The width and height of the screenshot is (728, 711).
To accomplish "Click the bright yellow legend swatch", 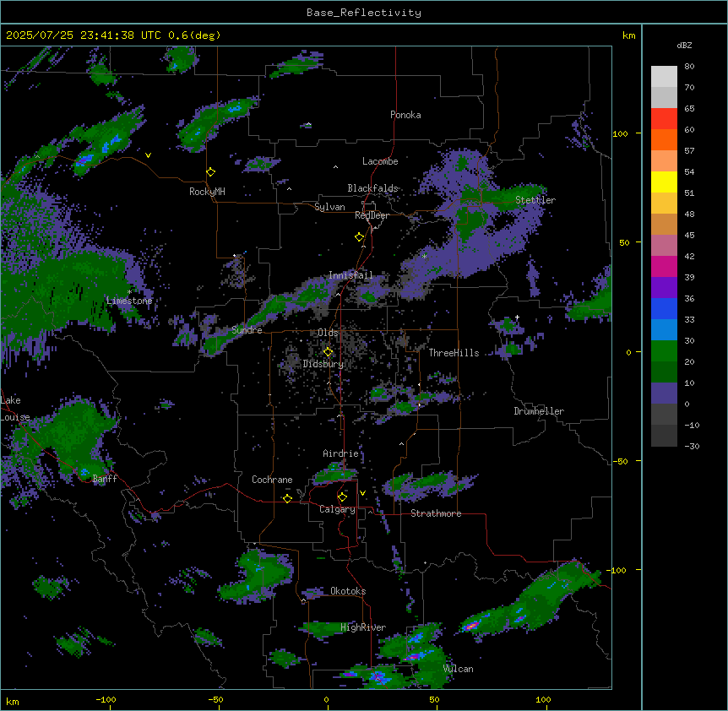I will 664,182.
